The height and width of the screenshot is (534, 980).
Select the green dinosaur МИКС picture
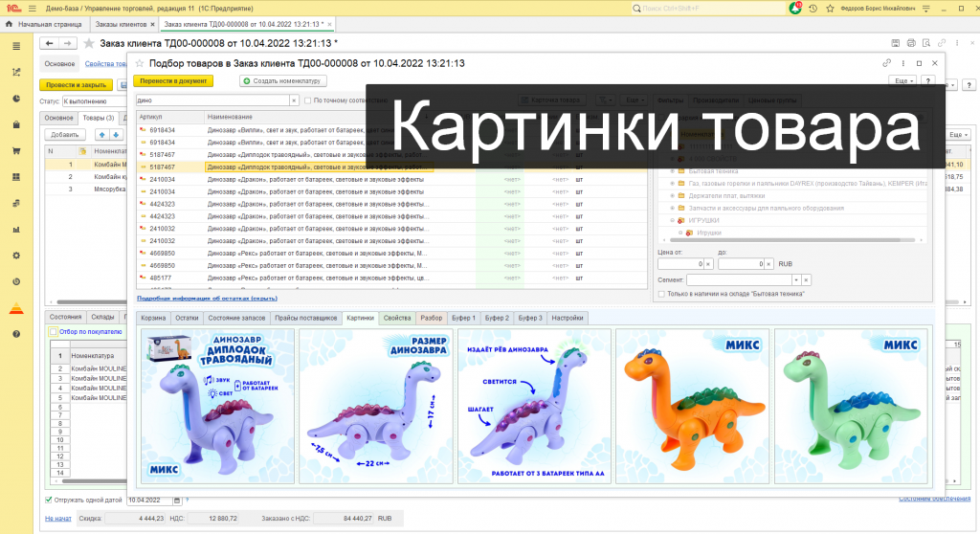click(851, 407)
